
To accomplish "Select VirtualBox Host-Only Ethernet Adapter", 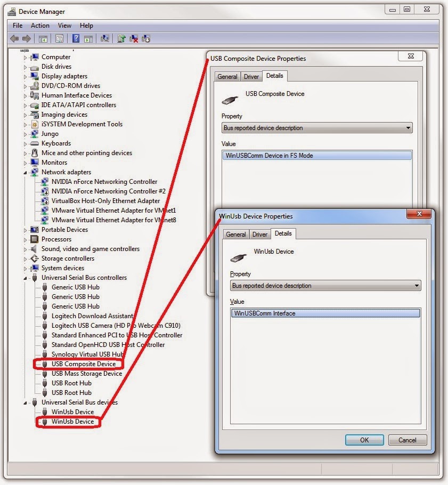I will click(x=105, y=201).
